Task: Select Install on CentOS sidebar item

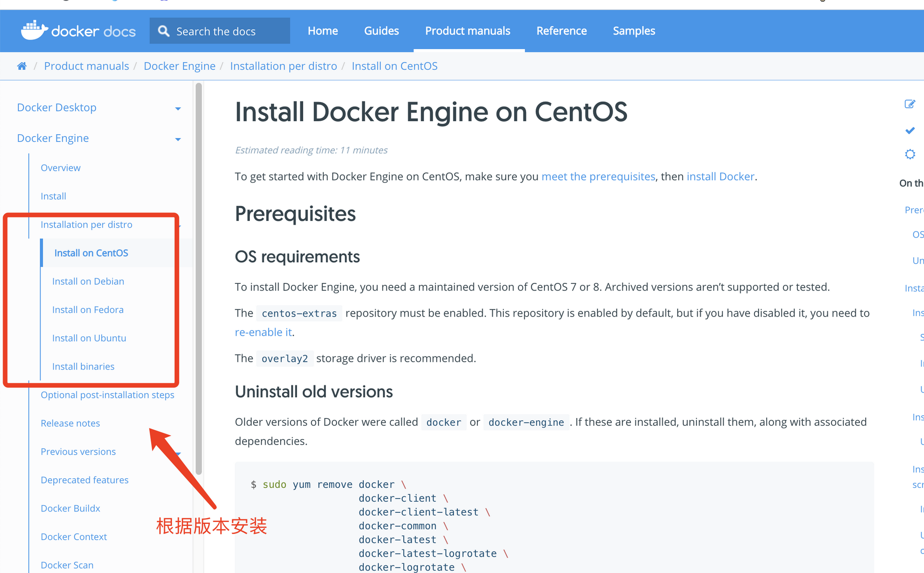Action: [91, 253]
